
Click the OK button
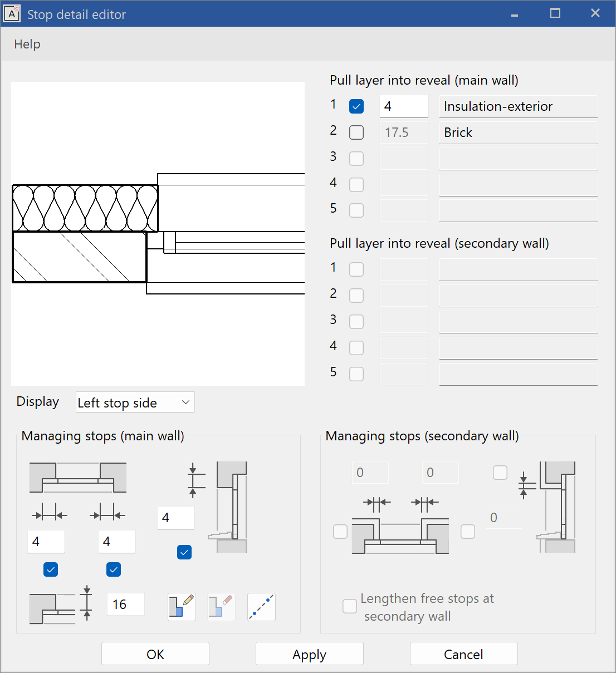[x=155, y=654]
